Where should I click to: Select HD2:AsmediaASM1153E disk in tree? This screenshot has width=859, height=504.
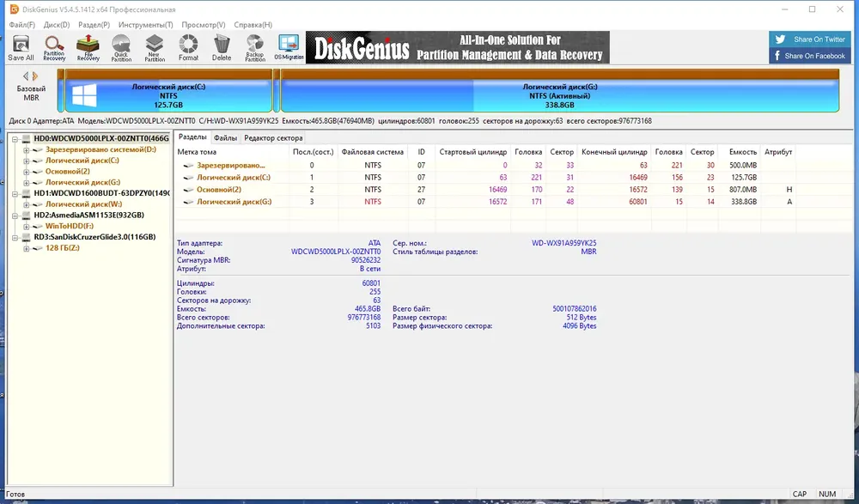89,216
